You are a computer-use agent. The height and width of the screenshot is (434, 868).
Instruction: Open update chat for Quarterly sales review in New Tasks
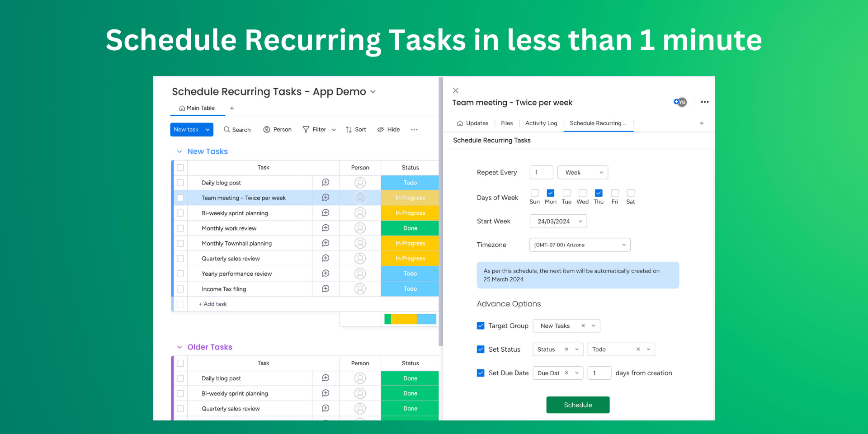pos(325,258)
